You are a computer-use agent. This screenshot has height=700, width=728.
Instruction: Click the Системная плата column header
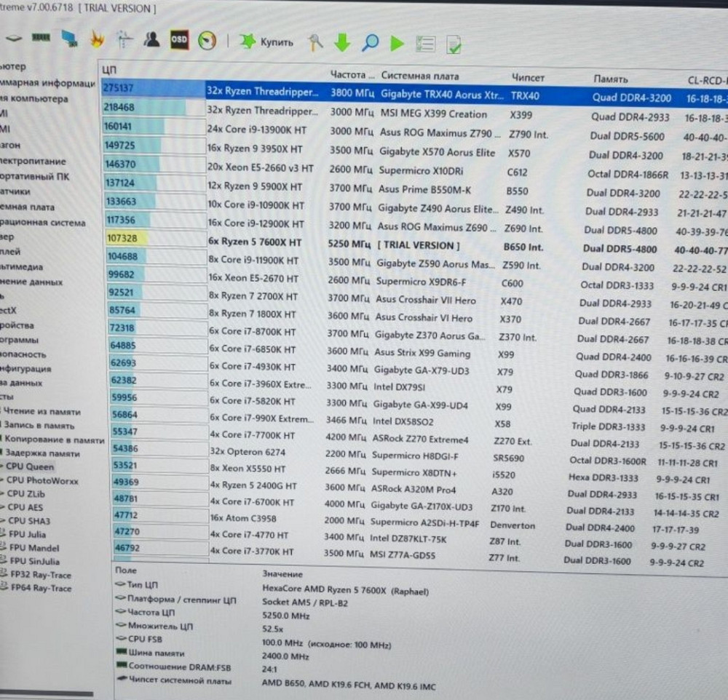[420, 76]
